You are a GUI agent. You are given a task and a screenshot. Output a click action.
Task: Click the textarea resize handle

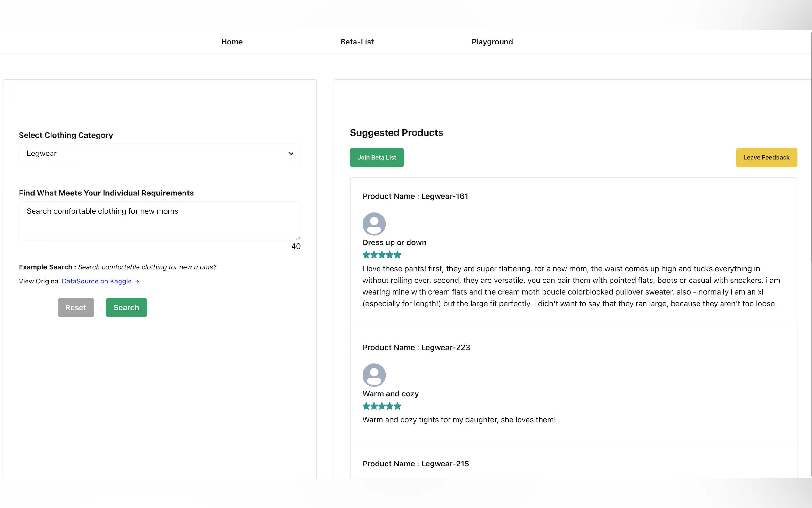pos(298,237)
